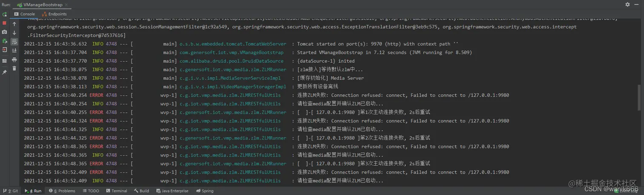This screenshot has width=644, height=195.
Task: Click '{dataSource-1} inited' log message
Action: tap(325, 61)
